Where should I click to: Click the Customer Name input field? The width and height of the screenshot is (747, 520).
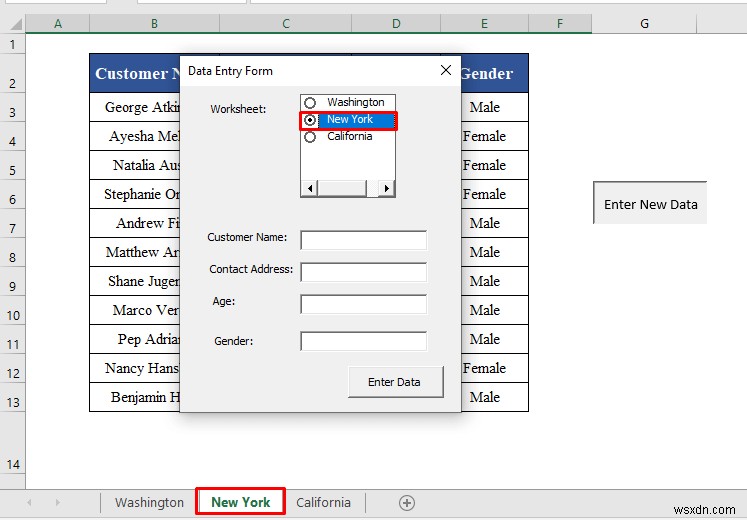pos(363,240)
